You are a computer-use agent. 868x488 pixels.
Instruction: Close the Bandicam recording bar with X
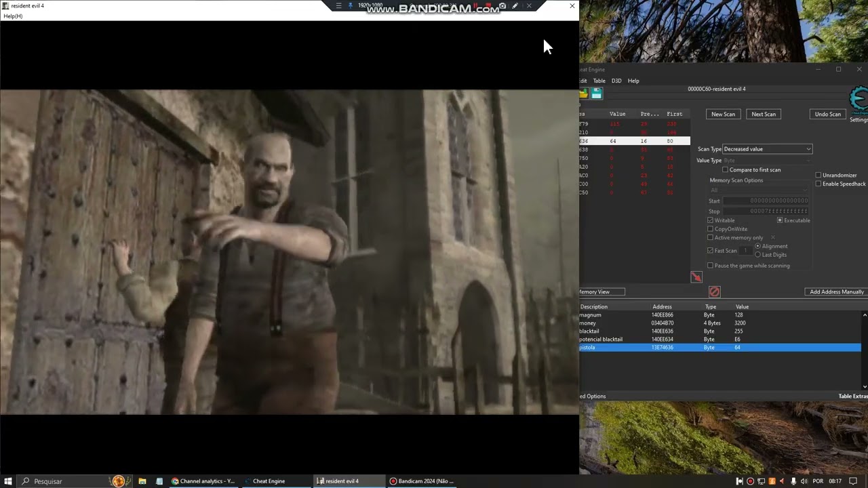coord(529,6)
